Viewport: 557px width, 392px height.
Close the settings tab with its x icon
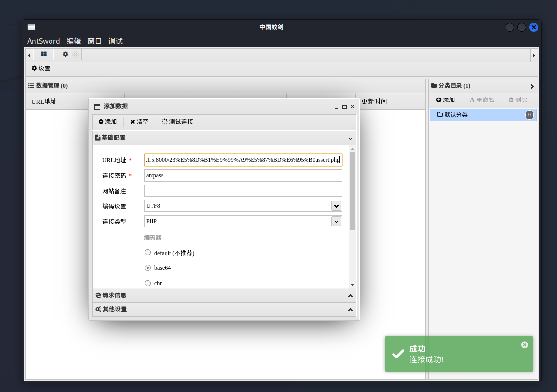75,54
